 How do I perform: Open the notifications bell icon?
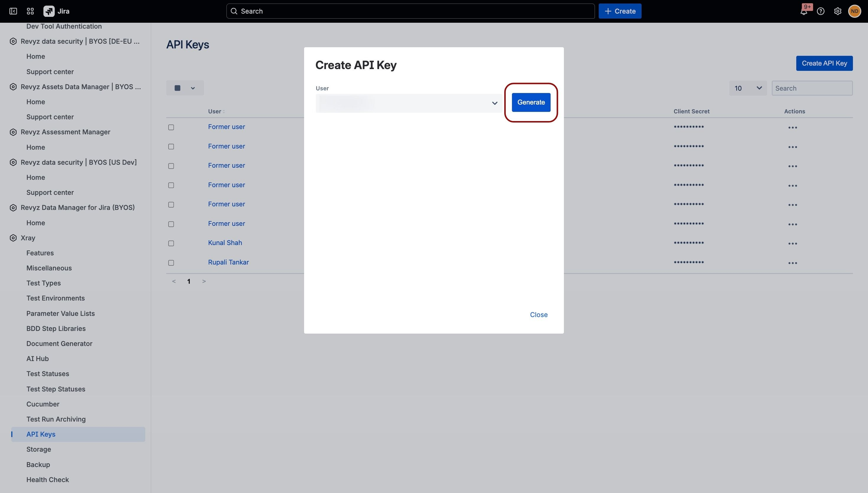coord(804,11)
